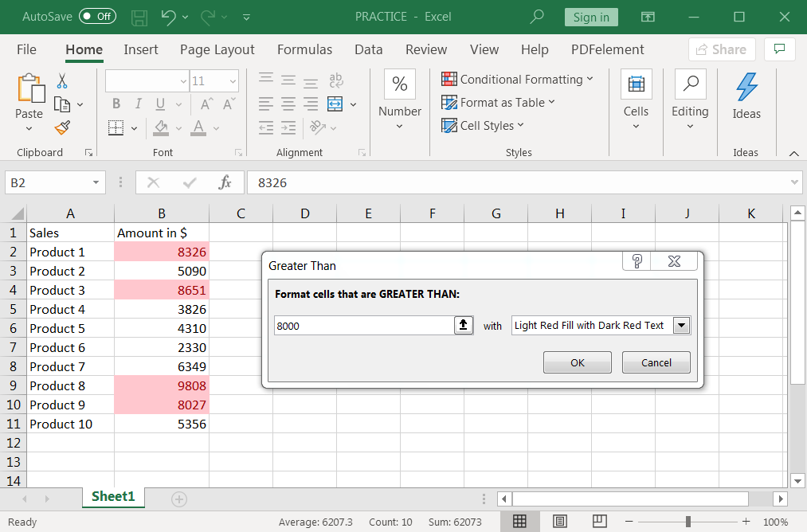Click Align Right icon
Screen dimensions: 807x532
(311, 104)
